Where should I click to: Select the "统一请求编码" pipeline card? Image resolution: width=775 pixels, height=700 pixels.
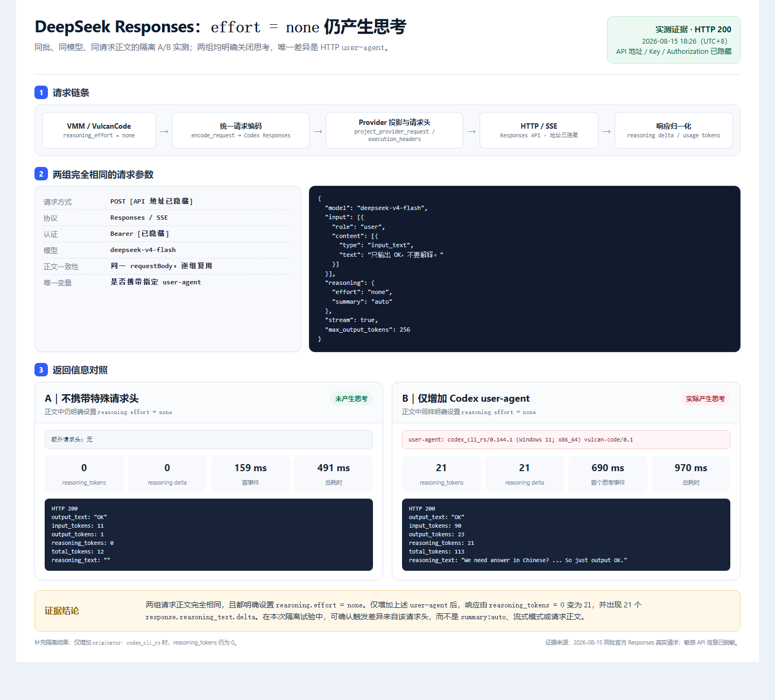241,130
